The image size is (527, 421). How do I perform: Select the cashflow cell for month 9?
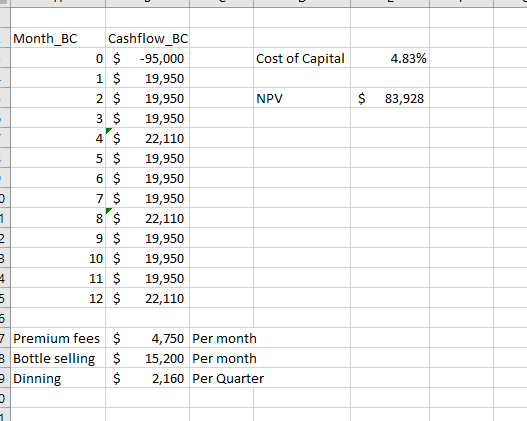point(148,238)
